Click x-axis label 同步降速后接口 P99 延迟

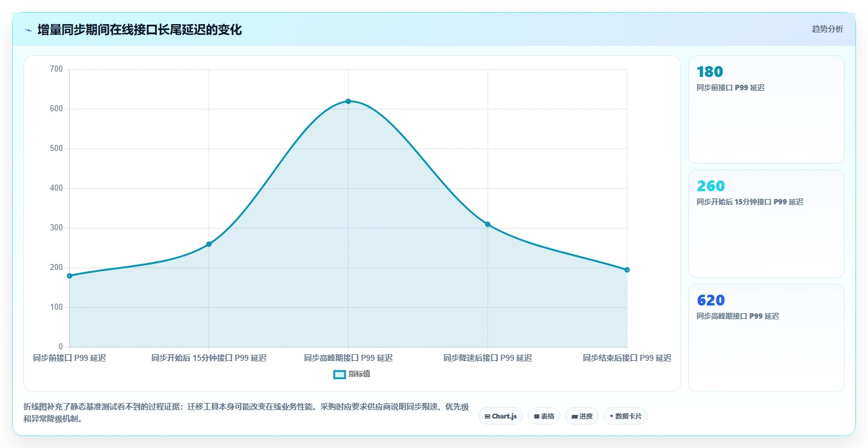487,358
